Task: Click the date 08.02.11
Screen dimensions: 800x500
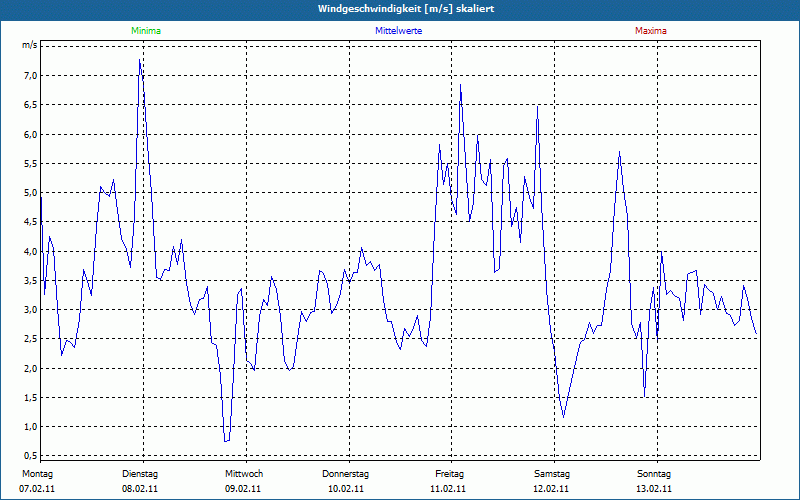Action: [140, 489]
